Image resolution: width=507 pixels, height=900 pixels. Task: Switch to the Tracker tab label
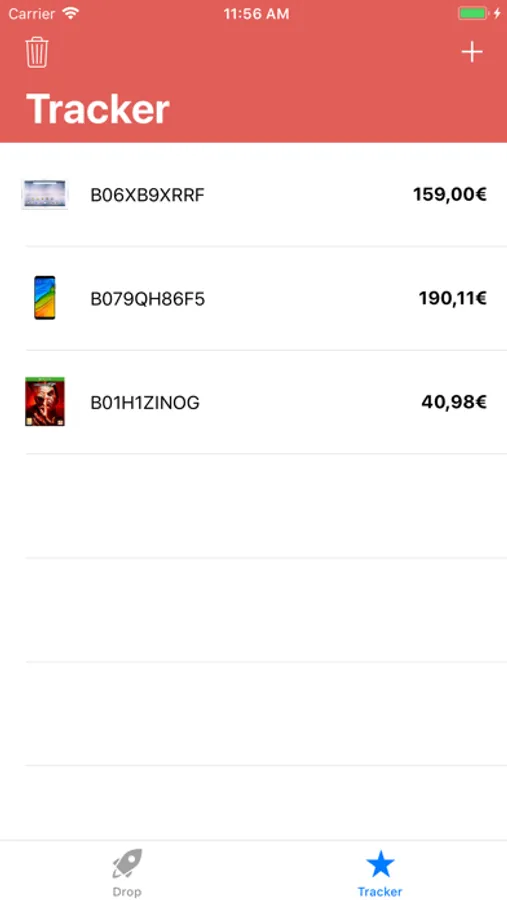pyautogui.click(x=380, y=891)
